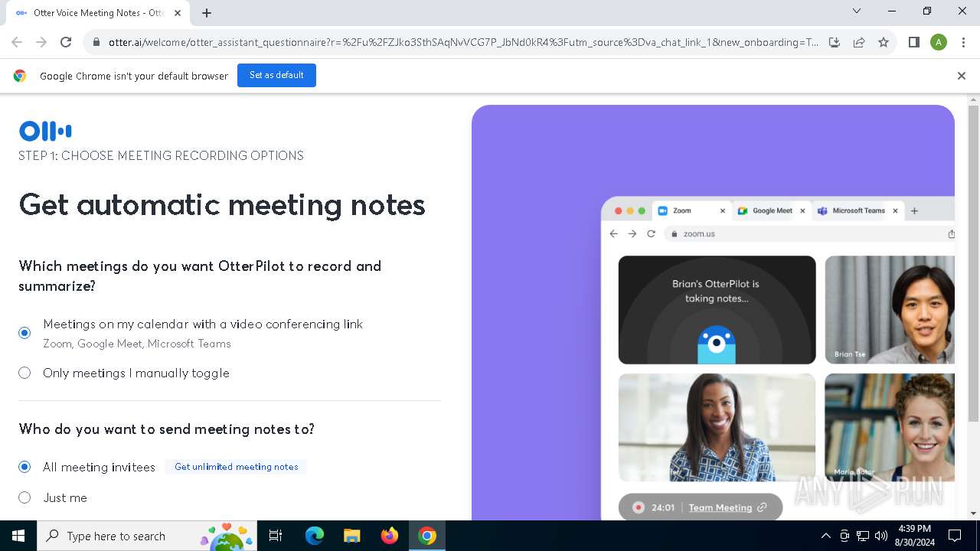The image size is (980, 551).
Task: Show hidden system tray icons
Action: (x=826, y=536)
